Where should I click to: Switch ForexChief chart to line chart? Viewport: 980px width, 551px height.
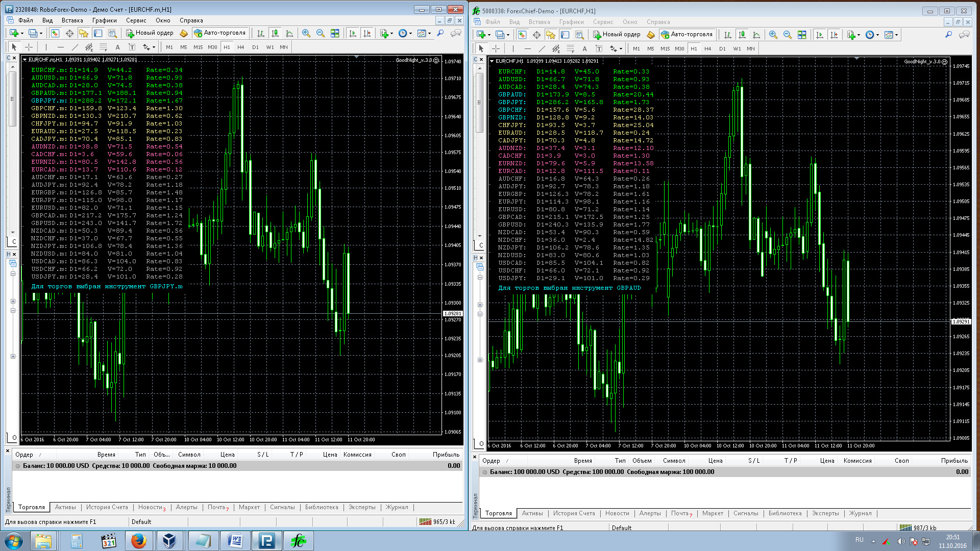756,35
